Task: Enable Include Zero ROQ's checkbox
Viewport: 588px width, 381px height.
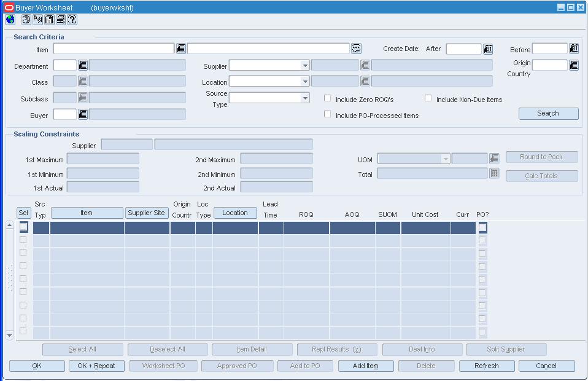Action: [327, 98]
